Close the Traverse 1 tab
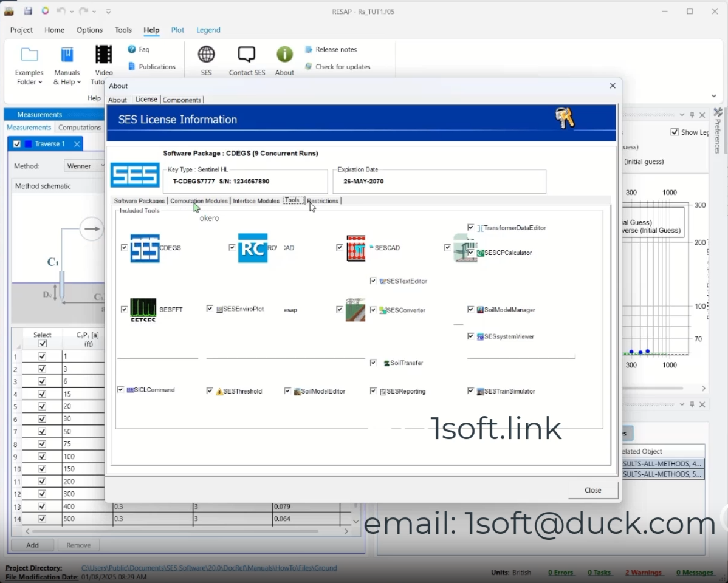This screenshot has height=583, width=728. coord(77,144)
